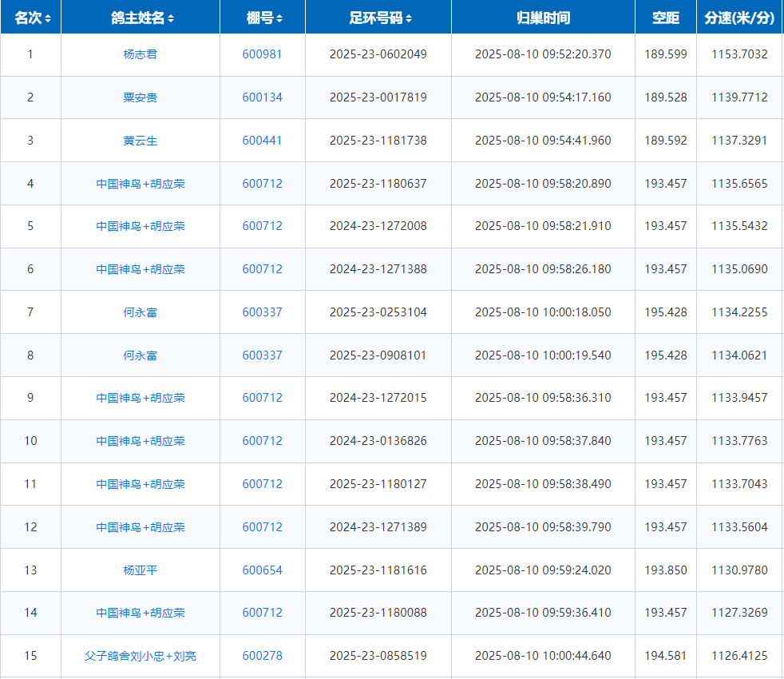Image resolution: width=784 pixels, height=679 pixels.
Task: Click the sort arrows next to 棚号
Action: [x=279, y=18]
